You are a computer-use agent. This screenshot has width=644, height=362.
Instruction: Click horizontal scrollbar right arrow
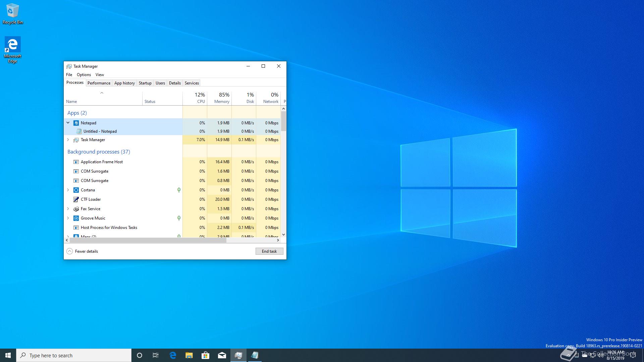pyautogui.click(x=278, y=240)
